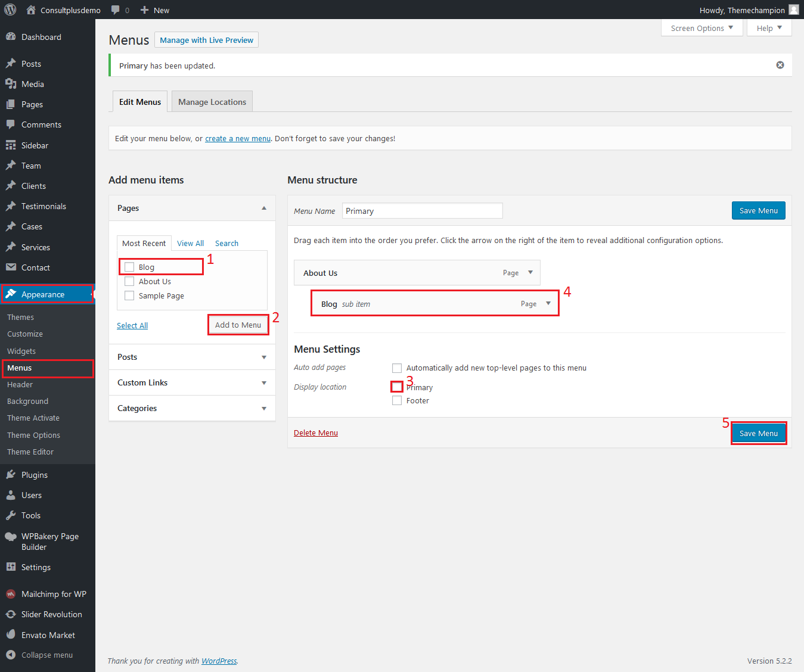Image resolution: width=804 pixels, height=672 pixels.
Task: Dismiss the 'Primary has been updated' notice
Action: 780,65
